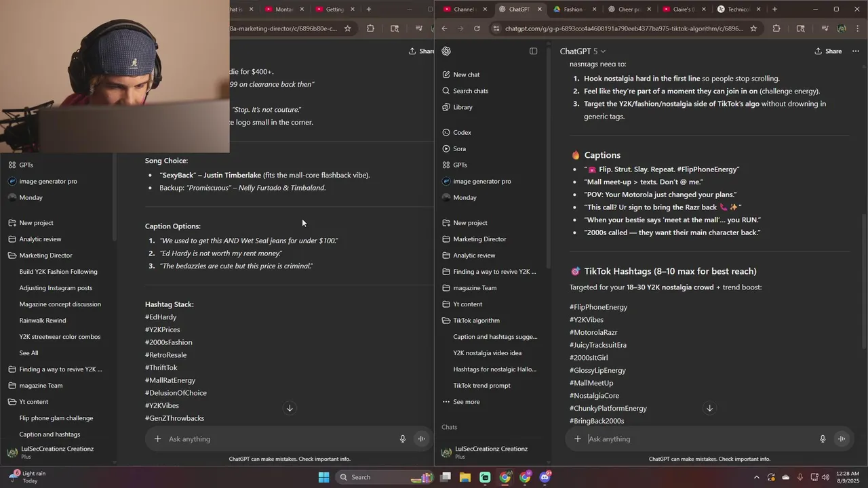Click the Windows taskbar Search box
Viewport: 868px width, 488px height.
[x=384, y=477]
